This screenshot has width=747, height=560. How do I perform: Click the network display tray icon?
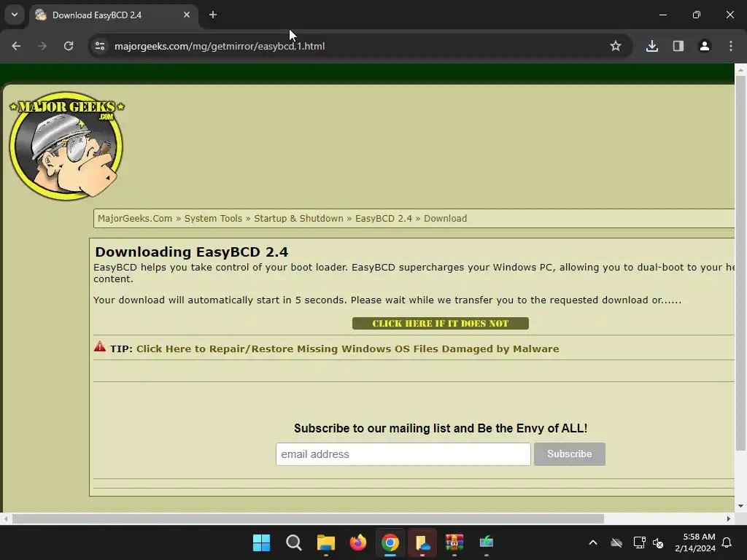pyautogui.click(x=639, y=542)
